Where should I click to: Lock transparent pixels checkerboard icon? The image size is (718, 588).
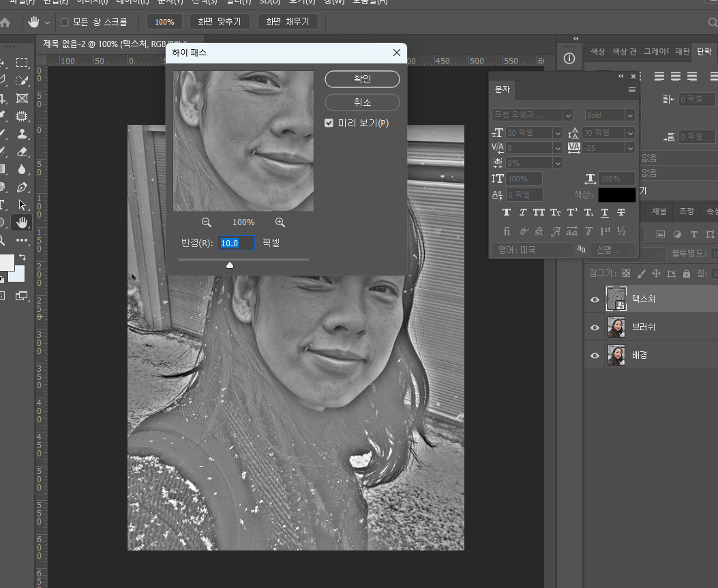click(x=627, y=274)
